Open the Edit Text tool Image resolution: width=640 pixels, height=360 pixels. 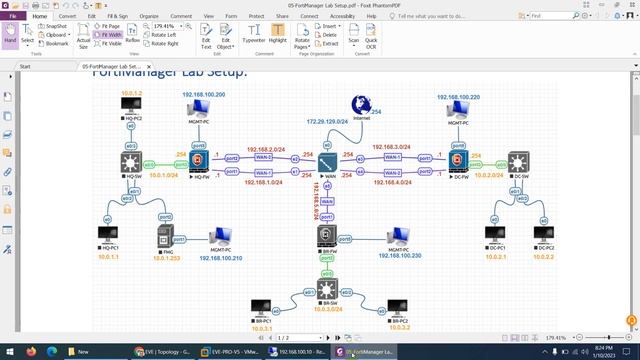tap(206, 36)
